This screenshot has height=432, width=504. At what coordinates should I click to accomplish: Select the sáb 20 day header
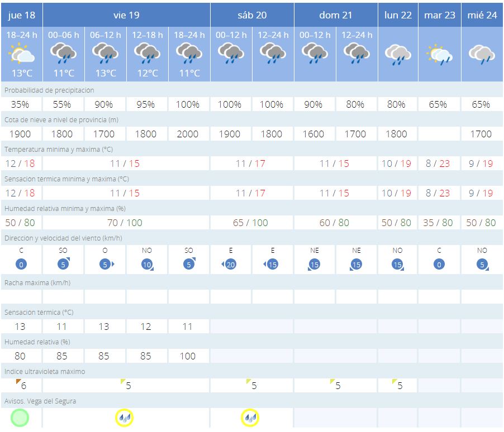[252, 15]
